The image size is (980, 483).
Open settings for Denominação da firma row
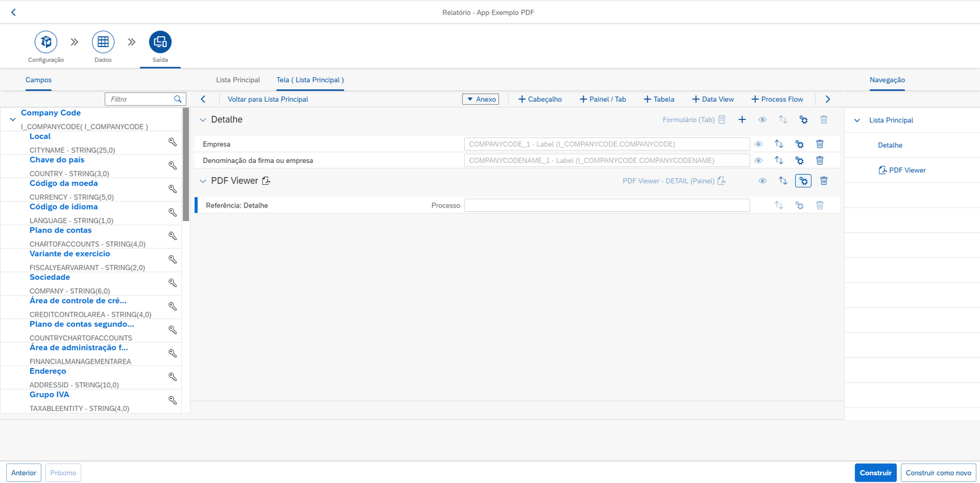799,160
